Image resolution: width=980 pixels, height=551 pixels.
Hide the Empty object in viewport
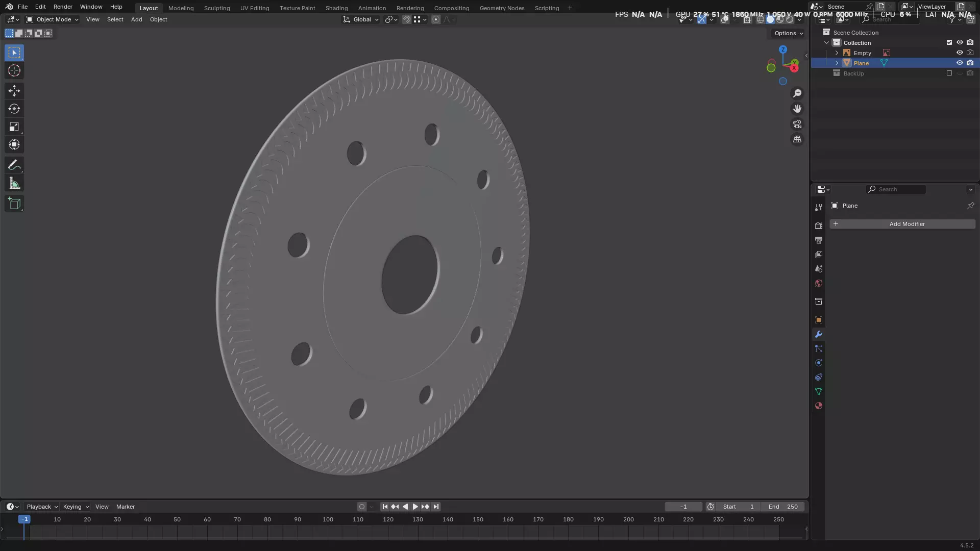coord(960,53)
